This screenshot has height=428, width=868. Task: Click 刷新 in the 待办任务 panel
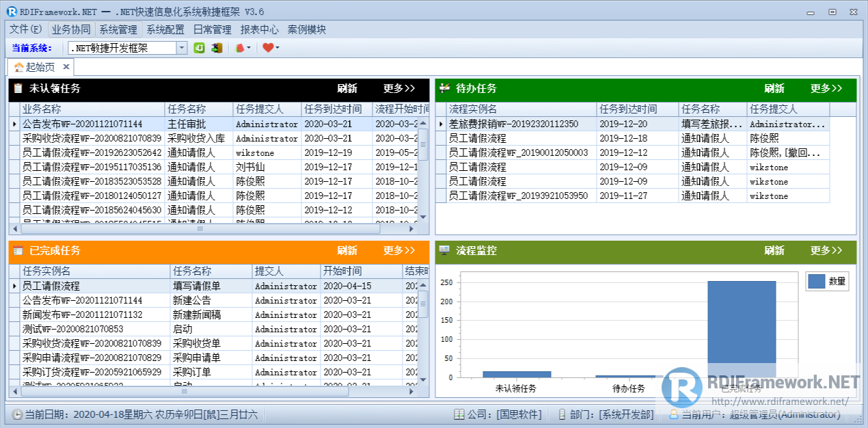[773, 88]
